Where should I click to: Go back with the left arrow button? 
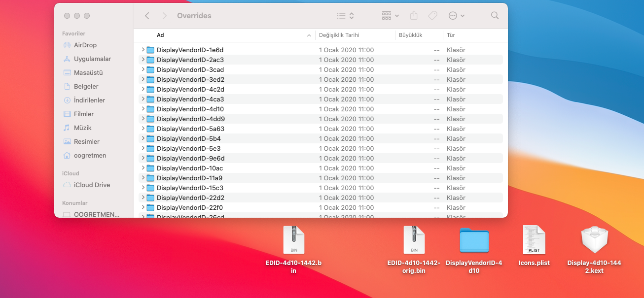point(147,16)
